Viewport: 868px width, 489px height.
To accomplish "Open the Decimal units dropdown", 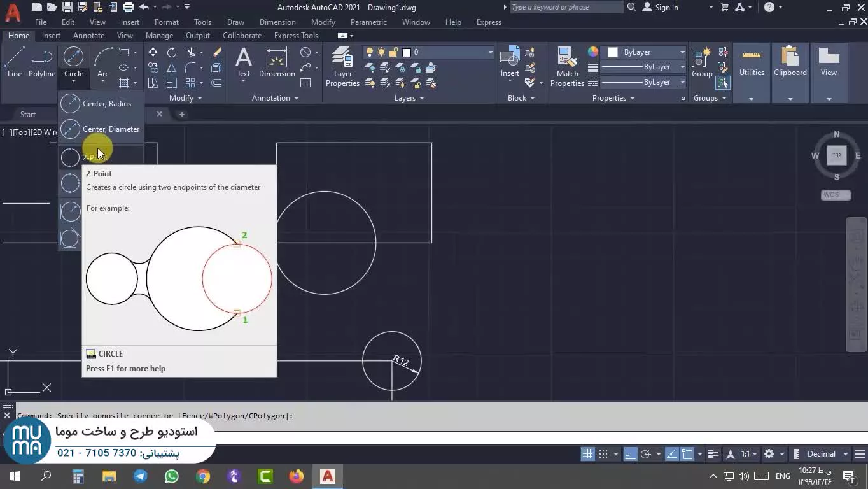I will coord(828,454).
